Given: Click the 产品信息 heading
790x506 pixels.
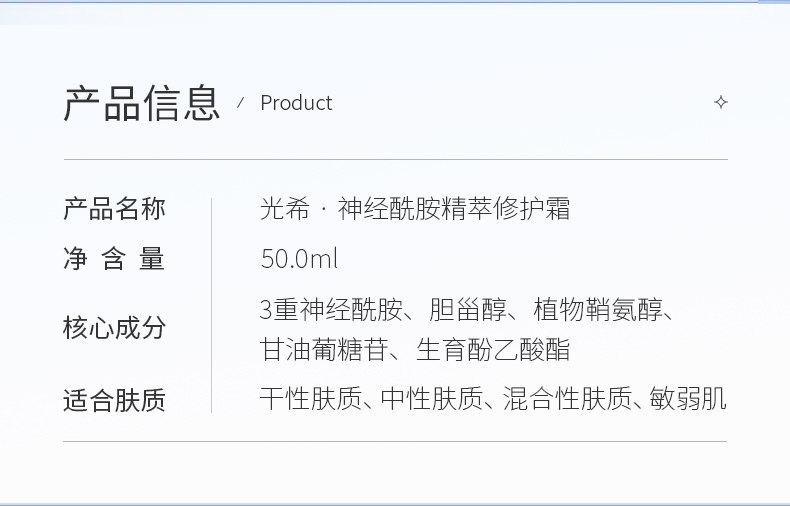Looking at the screenshot, I should 141,103.
